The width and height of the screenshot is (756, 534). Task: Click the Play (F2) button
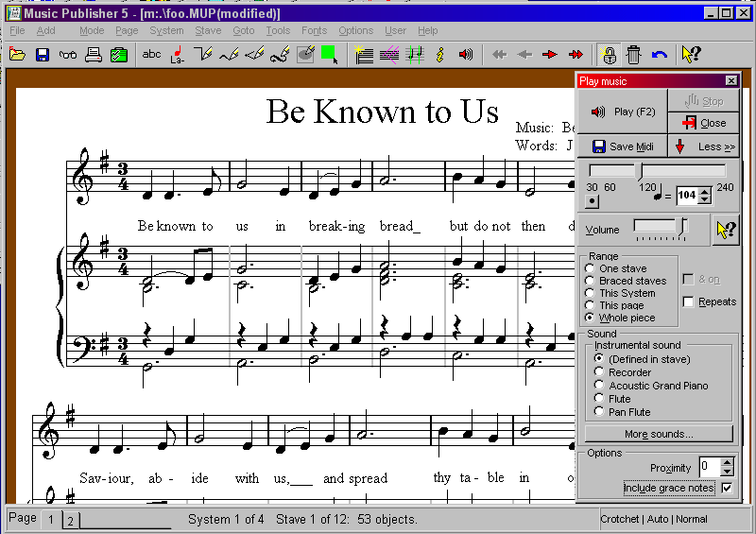pyautogui.click(x=623, y=112)
